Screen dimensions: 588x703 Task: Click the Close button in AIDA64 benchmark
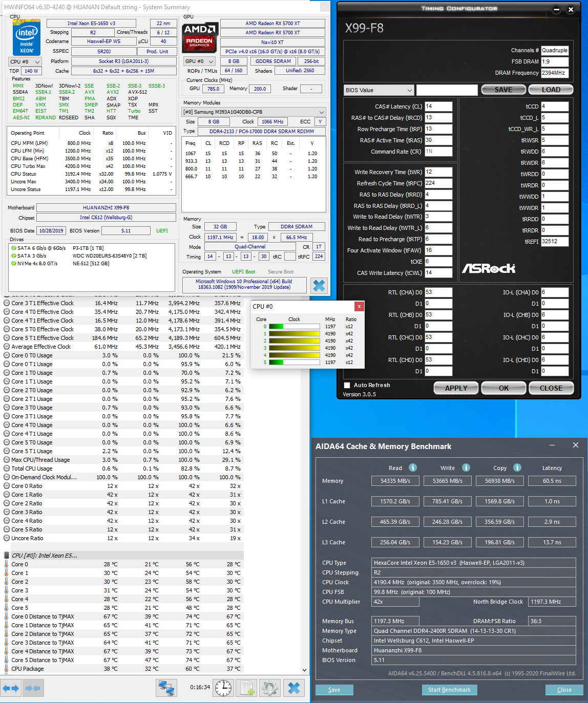coord(564,690)
